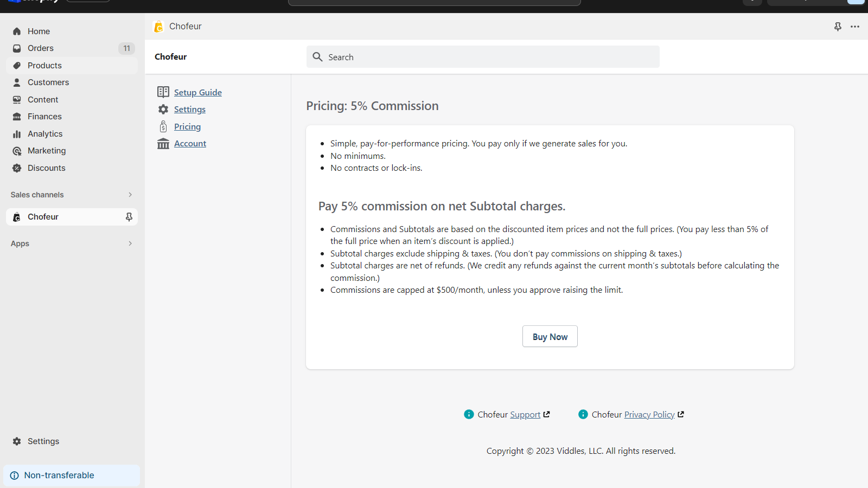The image size is (868, 488).
Task: Open Chofeur Settings link
Action: pyautogui.click(x=190, y=110)
